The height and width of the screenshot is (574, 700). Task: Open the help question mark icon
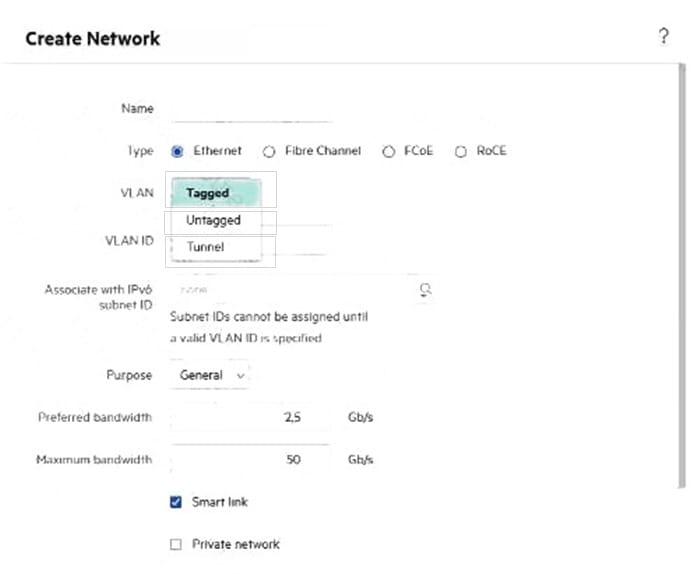point(663,37)
